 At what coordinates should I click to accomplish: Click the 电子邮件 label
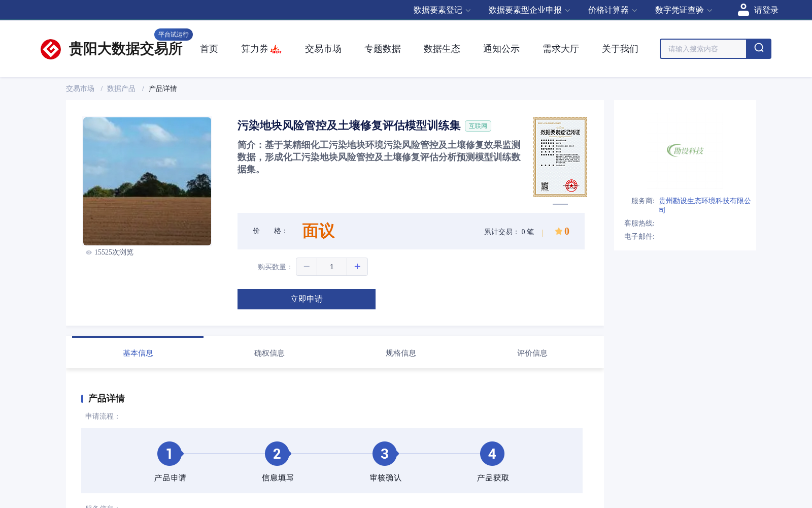coord(639,236)
